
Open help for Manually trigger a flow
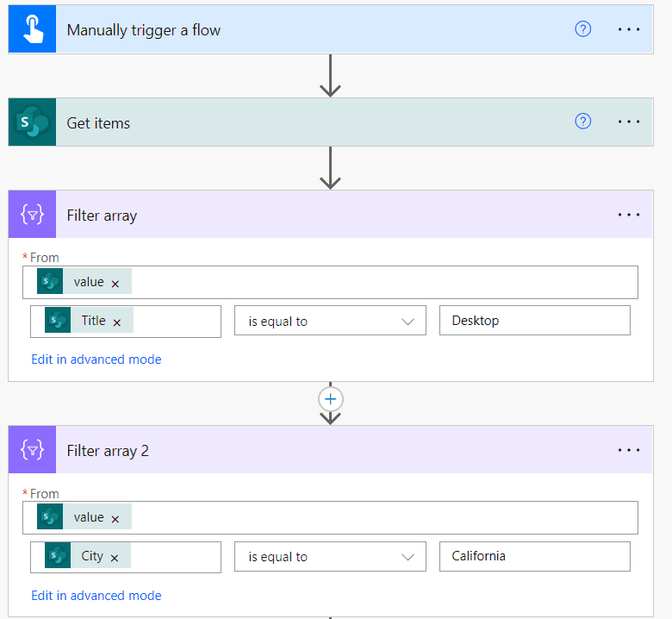(x=583, y=29)
